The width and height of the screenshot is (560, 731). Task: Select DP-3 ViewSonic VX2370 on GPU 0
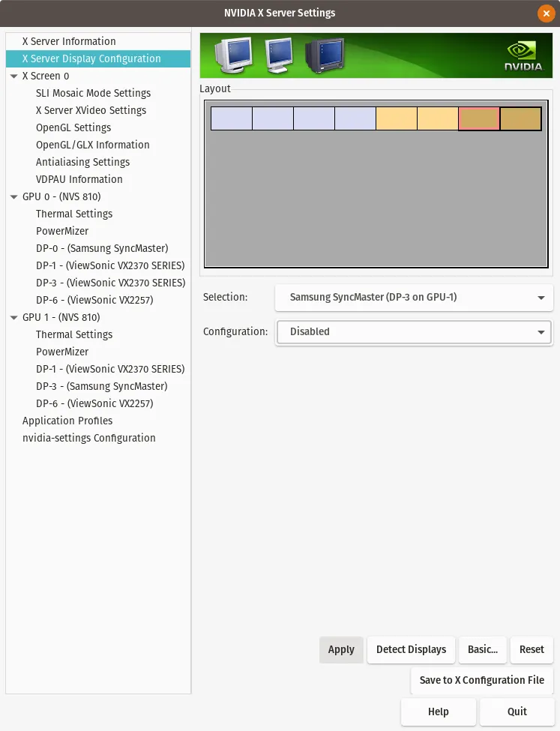click(x=110, y=283)
